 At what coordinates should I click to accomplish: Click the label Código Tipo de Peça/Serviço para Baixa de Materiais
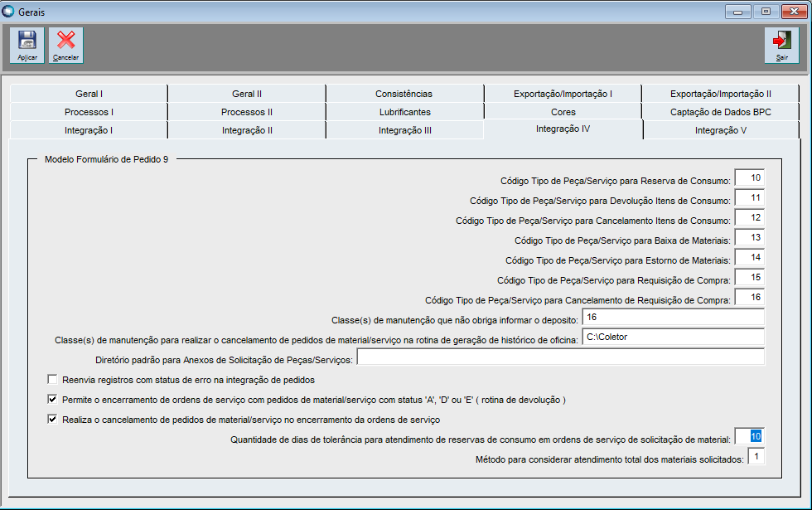[622, 240]
